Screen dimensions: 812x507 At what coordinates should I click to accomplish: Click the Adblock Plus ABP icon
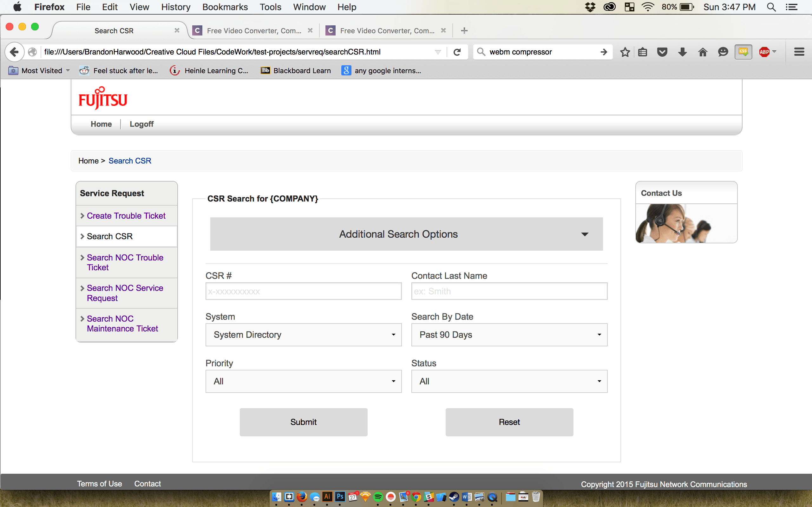[x=764, y=52]
